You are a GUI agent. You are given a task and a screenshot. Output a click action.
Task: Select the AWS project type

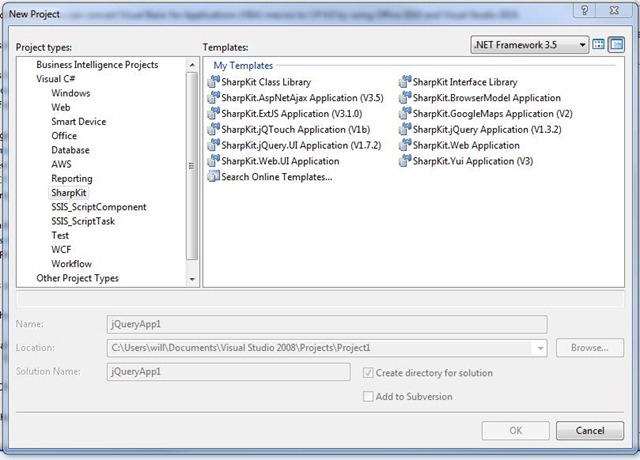(x=61, y=164)
